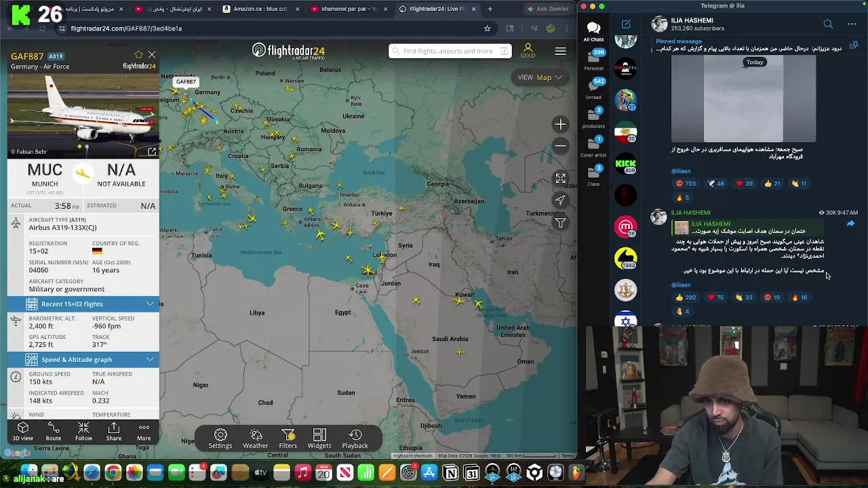868x488 pixels.
Task: Zoom out on the map
Action: tap(560, 146)
